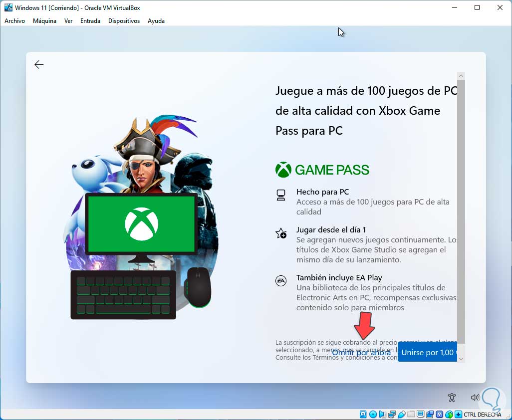Click the 'Jugar desde el día 1' heading

click(331, 230)
